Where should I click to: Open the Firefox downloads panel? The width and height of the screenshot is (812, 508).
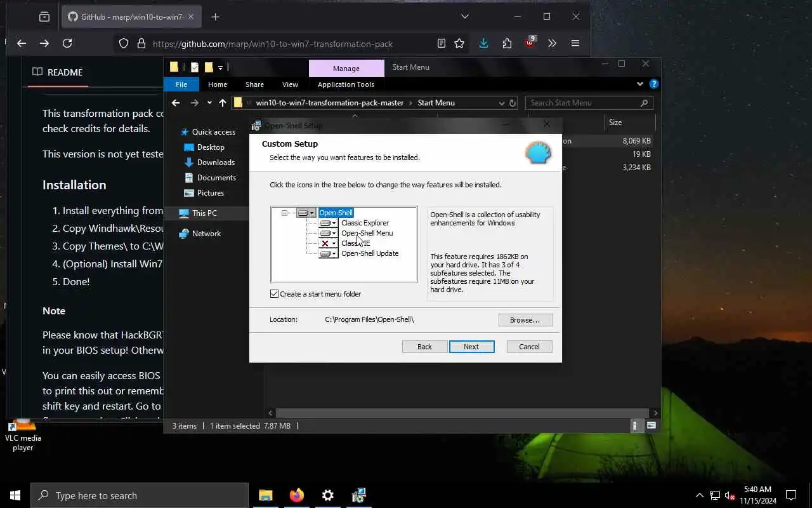coord(484,43)
